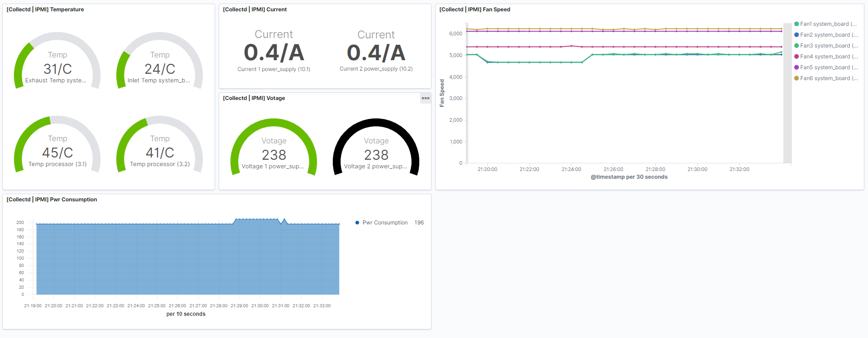The image size is (868, 338).
Task: Click the [Collectd | IPMI] Temperature panel title
Action: (x=45, y=10)
